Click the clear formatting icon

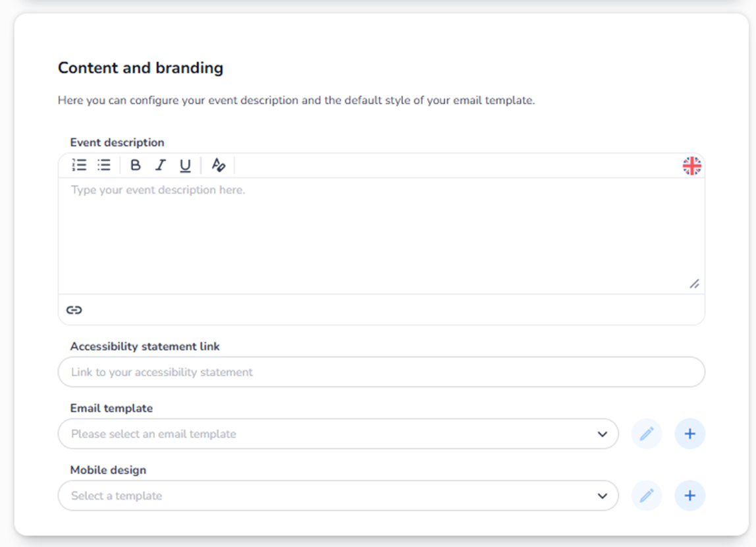(218, 165)
